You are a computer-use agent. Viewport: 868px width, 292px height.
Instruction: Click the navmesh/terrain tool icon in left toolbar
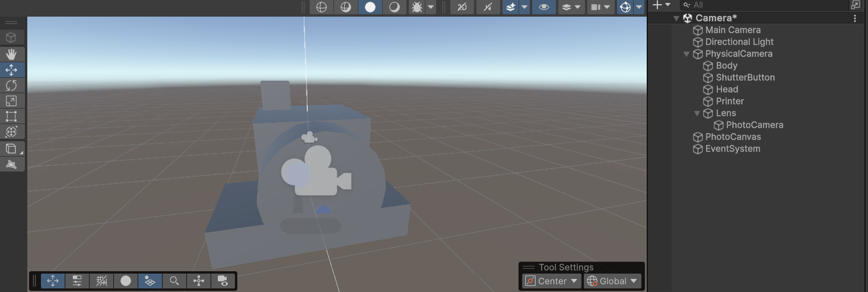(x=11, y=164)
